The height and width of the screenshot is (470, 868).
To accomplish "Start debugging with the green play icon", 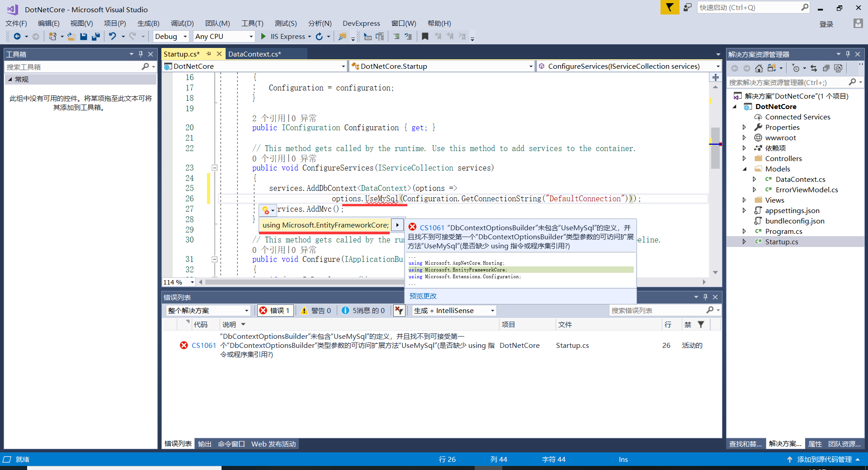I will click(x=264, y=37).
